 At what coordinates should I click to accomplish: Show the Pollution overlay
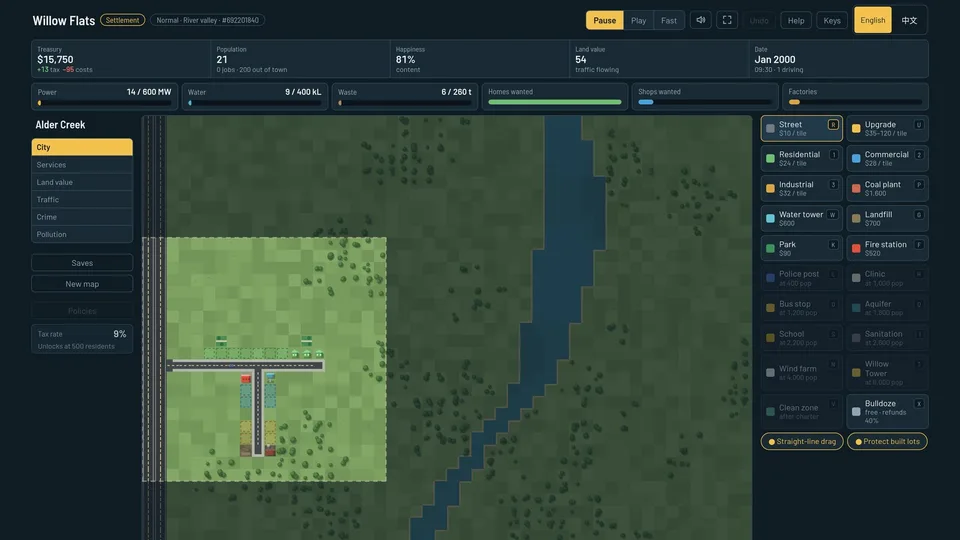[82, 234]
